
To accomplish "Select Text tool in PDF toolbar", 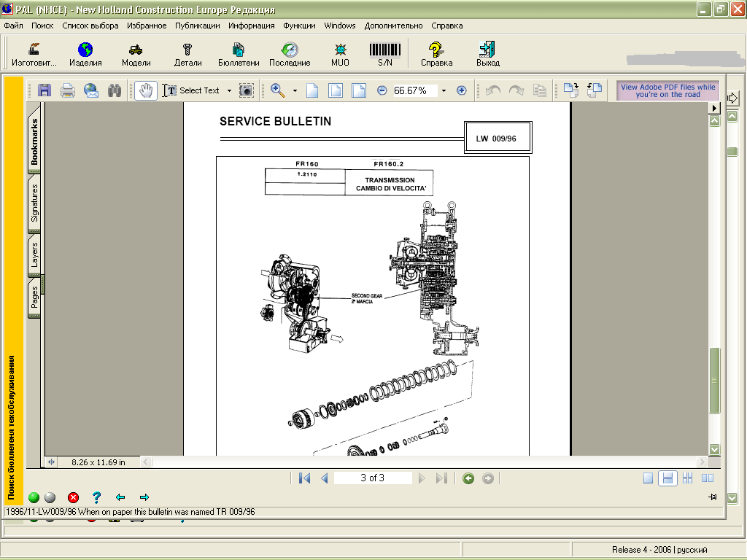I will pyautogui.click(x=191, y=90).
